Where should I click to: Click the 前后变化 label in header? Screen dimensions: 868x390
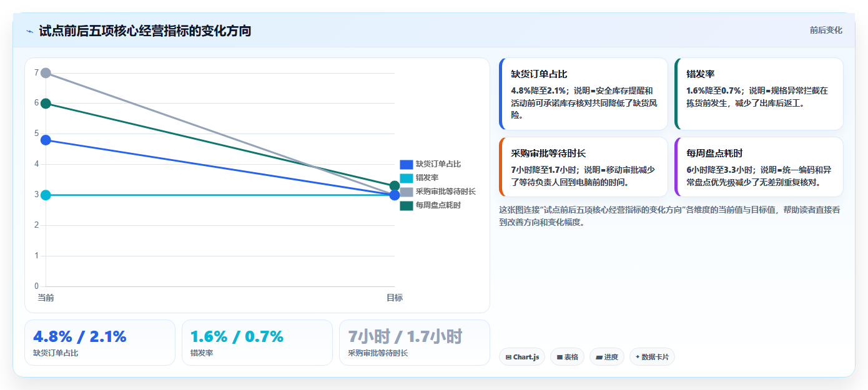(826, 30)
